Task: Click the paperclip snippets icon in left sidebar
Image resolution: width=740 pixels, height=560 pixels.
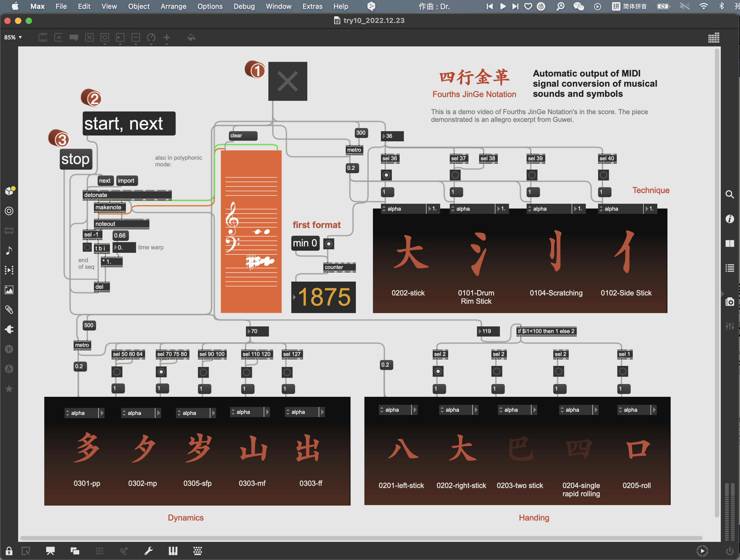Action: 9,310
